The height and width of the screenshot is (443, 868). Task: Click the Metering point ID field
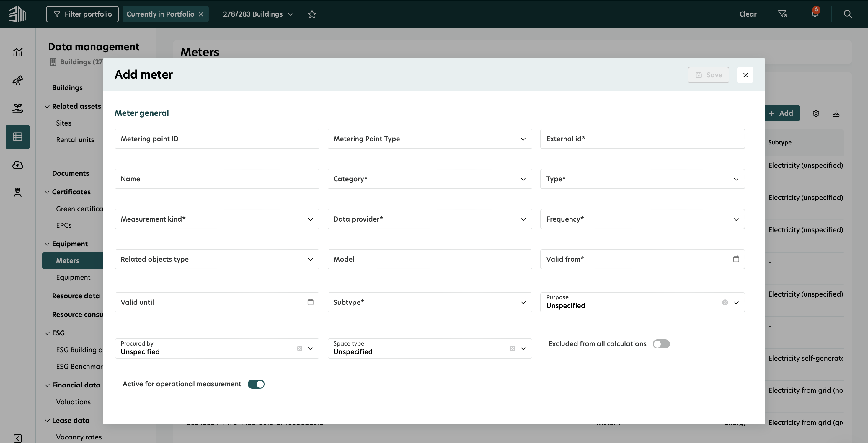(217, 139)
